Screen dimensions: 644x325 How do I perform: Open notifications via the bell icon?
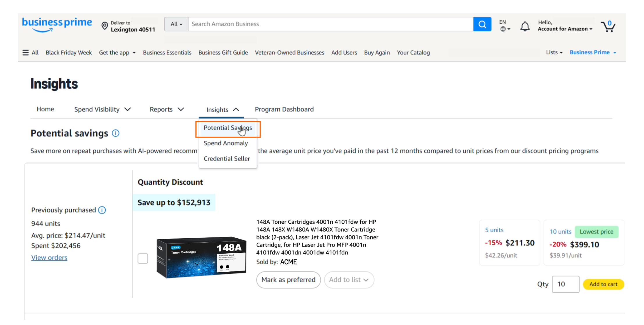pos(525,26)
